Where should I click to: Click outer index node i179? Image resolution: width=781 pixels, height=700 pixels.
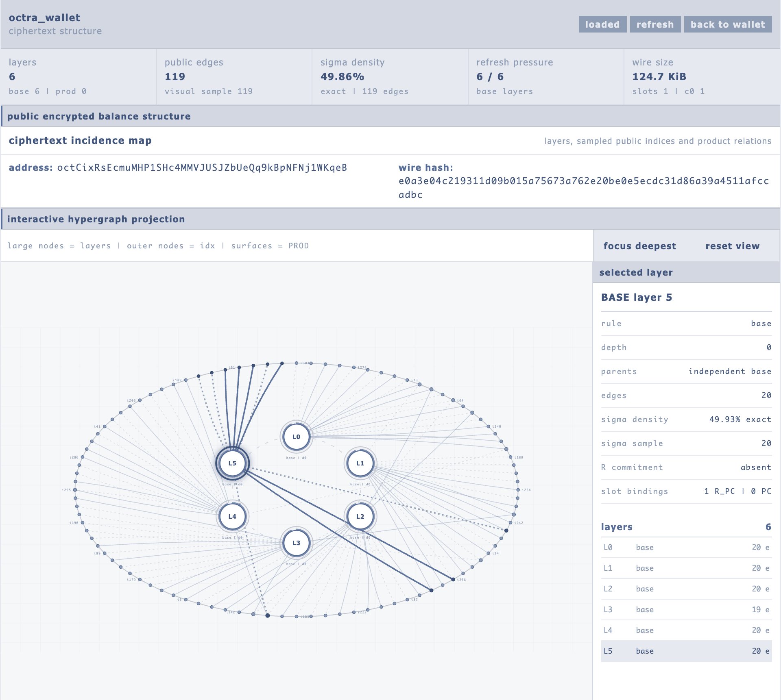click(x=140, y=580)
